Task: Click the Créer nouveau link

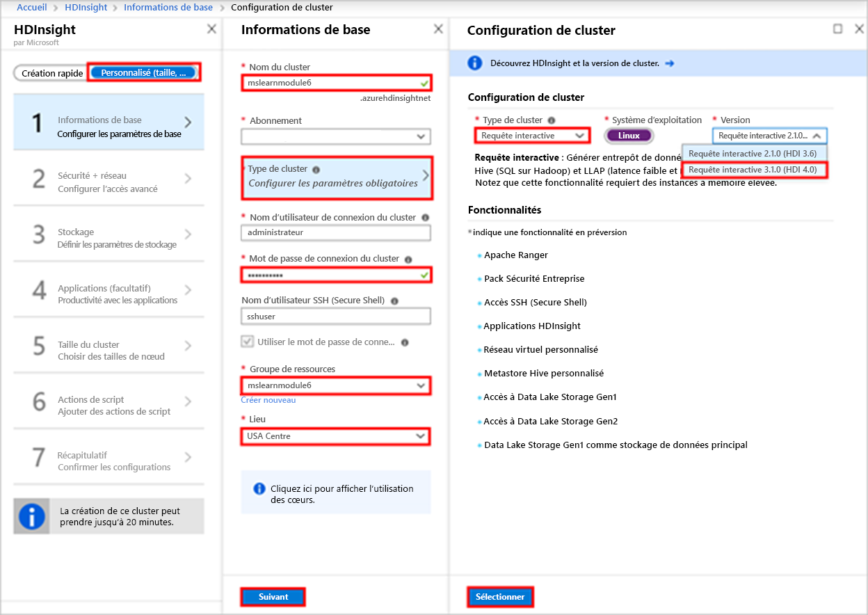Action: click(x=268, y=400)
